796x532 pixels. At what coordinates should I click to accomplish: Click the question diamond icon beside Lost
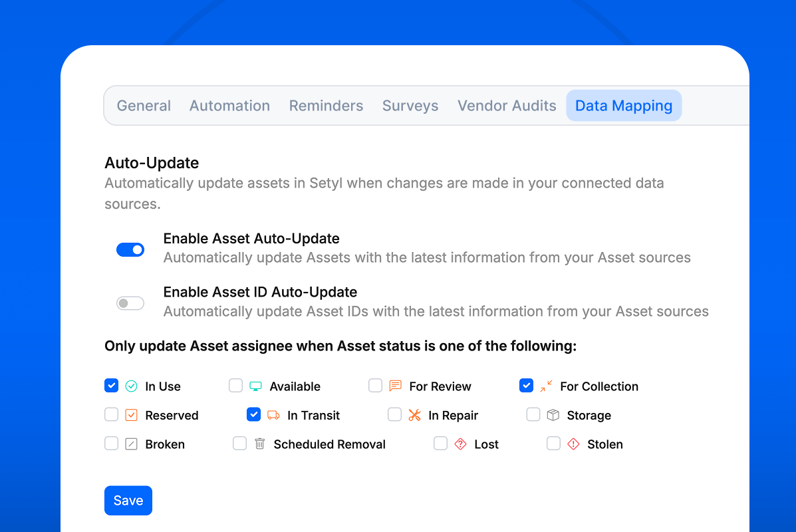[460, 444]
